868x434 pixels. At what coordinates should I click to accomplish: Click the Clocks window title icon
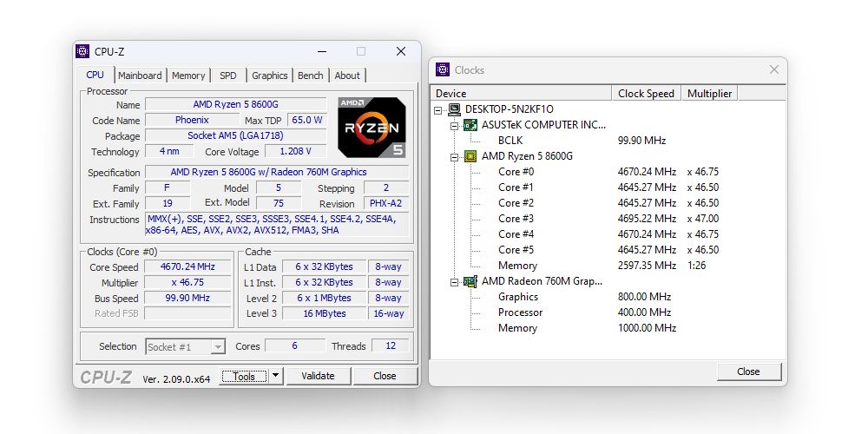[443, 69]
